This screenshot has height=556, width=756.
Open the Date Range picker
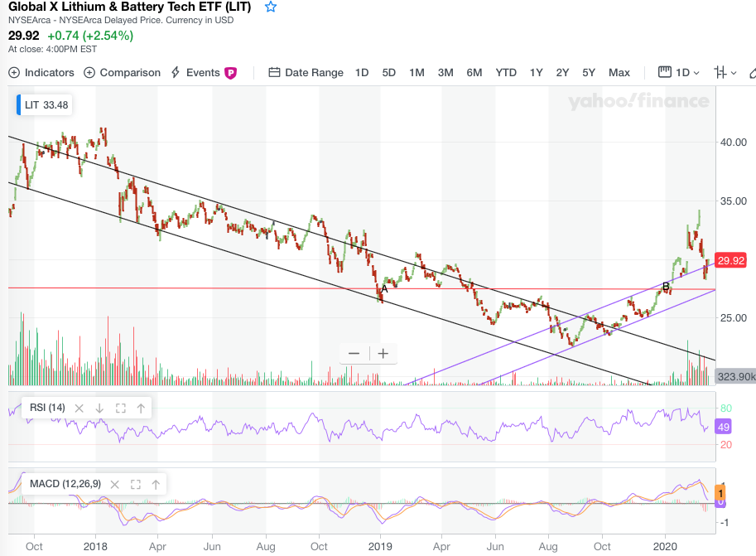[306, 72]
